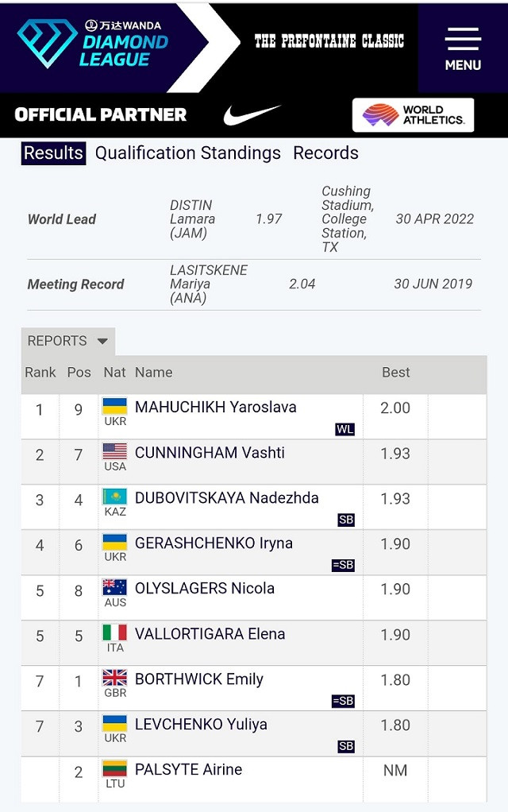
Task: Click the World Athletics partner logo
Action: coord(413,115)
